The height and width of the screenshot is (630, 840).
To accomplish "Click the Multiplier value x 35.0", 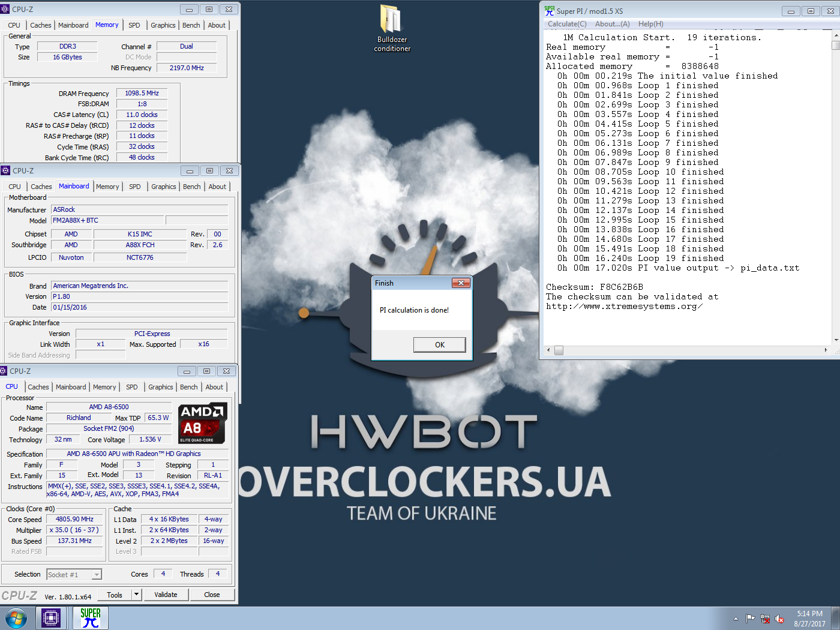I will 74,530.
